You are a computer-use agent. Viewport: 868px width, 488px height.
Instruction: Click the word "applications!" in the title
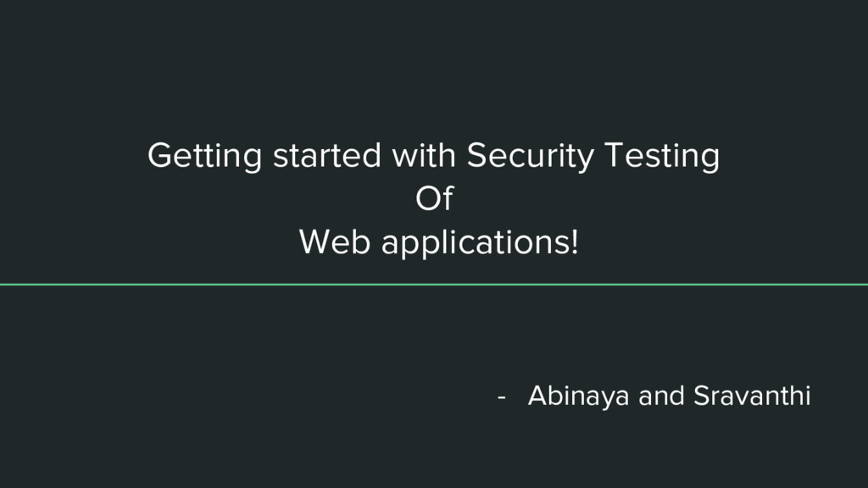pyautogui.click(x=480, y=244)
